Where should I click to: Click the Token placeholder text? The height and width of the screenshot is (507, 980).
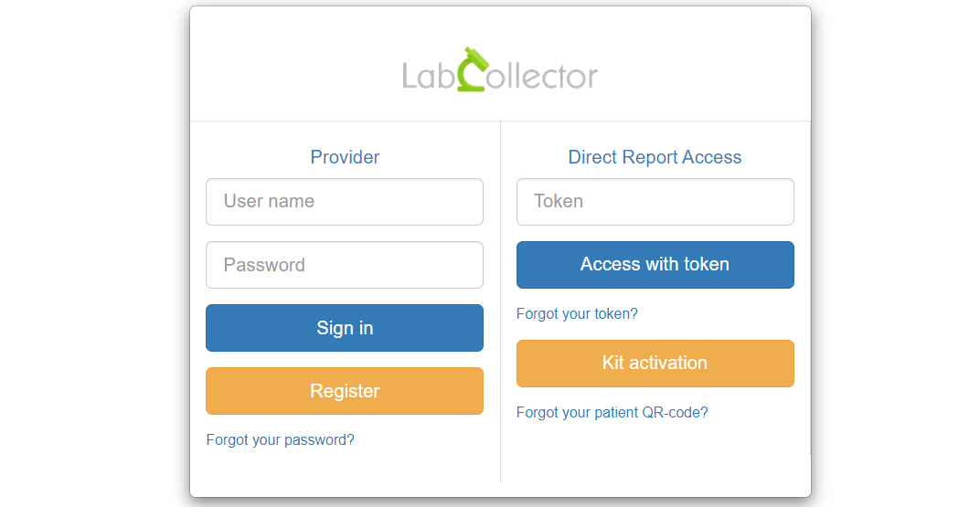point(559,201)
